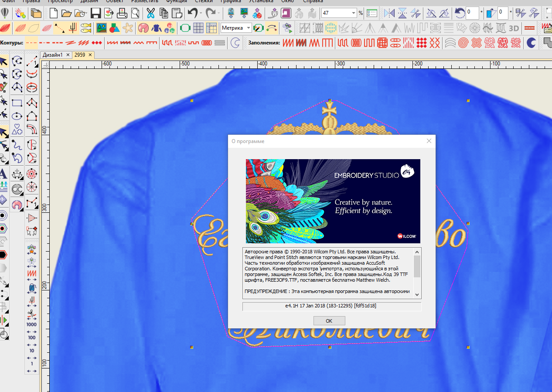Toggle show product garment icon
552x392 pixels.
pos(156,28)
